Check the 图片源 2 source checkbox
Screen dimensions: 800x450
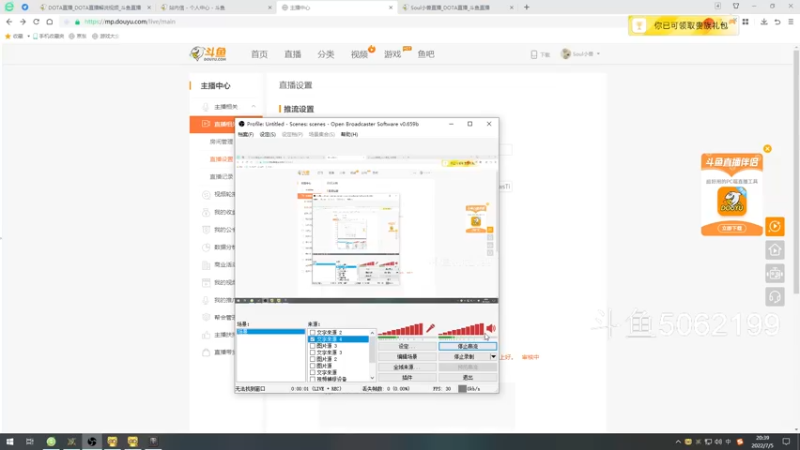313,359
